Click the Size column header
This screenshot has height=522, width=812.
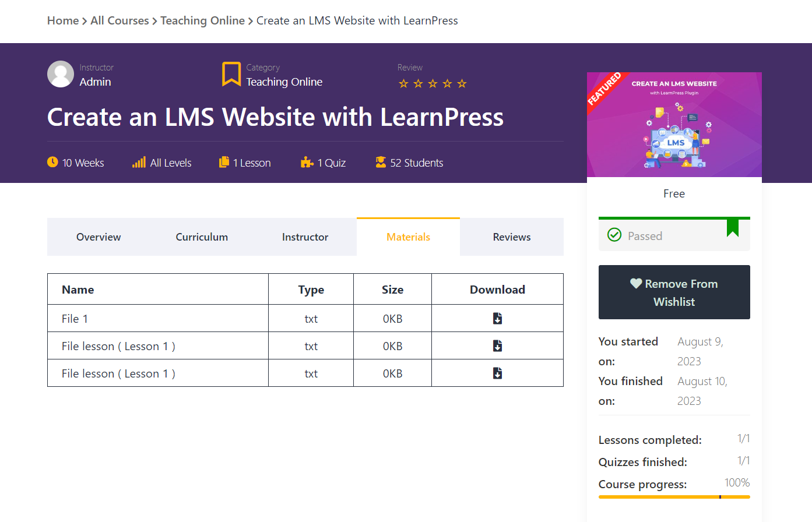392,290
